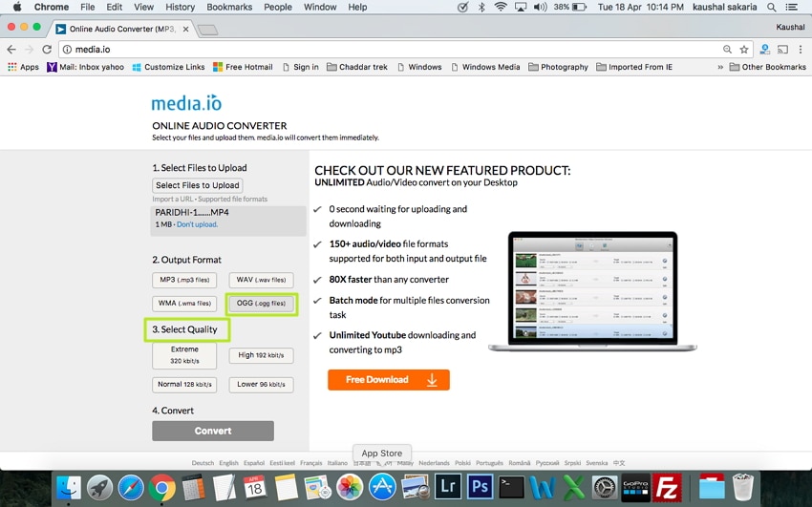This screenshot has width=812, height=507.
Task: Launch Photoshop from the Dock
Action: tap(480, 487)
